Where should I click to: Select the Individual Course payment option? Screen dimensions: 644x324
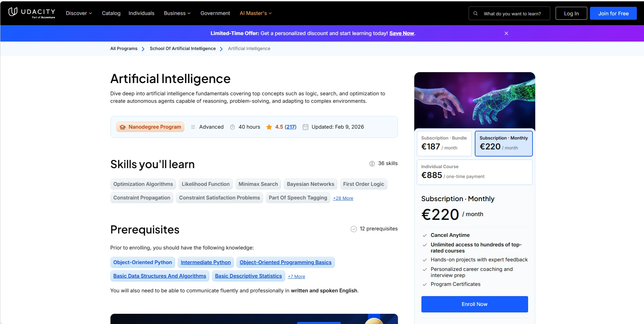[x=474, y=172]
